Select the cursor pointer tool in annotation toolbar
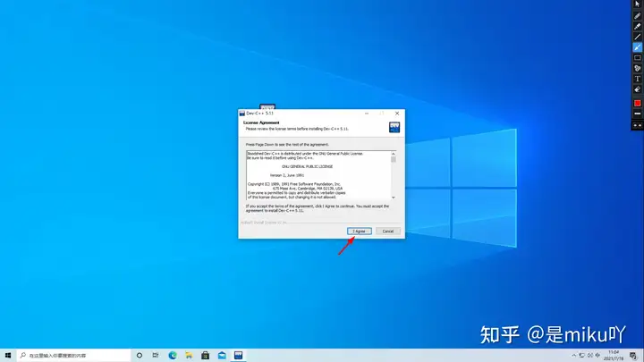 [637, 4]
